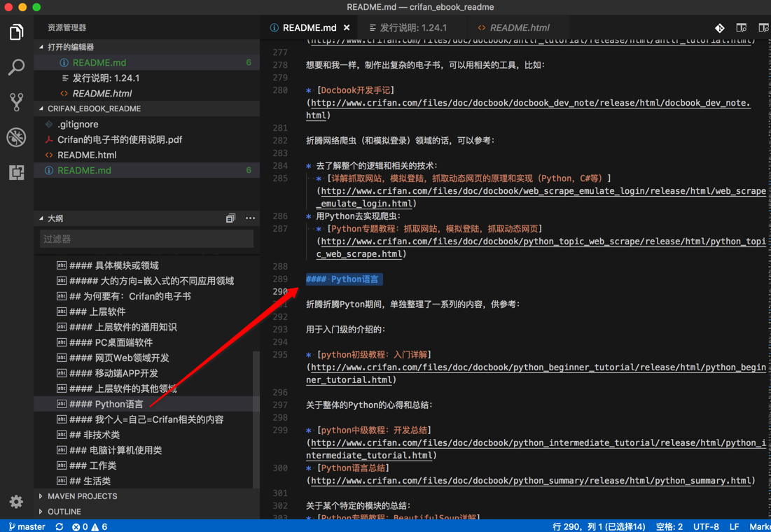Collapse the 打开的编辑器 section
The width and height of the screenshot is (771, 532).
click(x=146, y=47)
